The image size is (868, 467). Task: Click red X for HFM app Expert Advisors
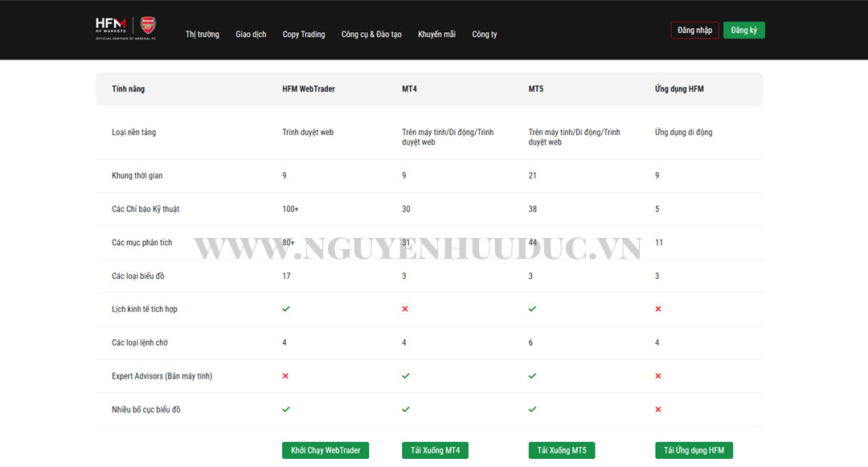[x=658, y=375]
